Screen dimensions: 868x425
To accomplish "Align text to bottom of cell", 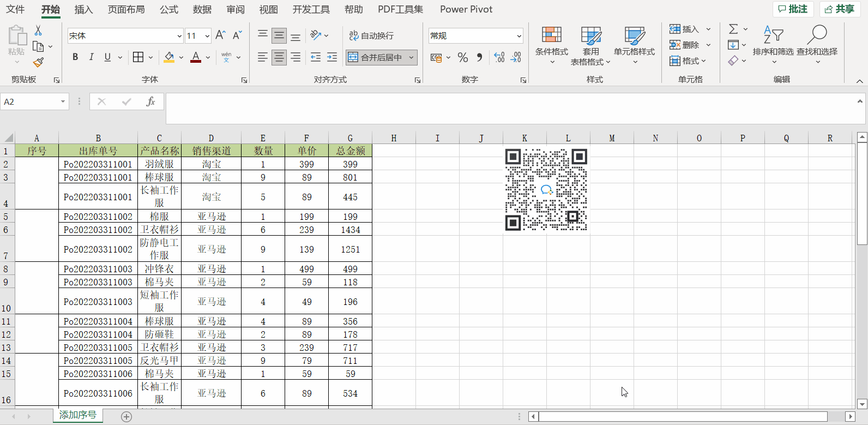I will click(296, 35).
